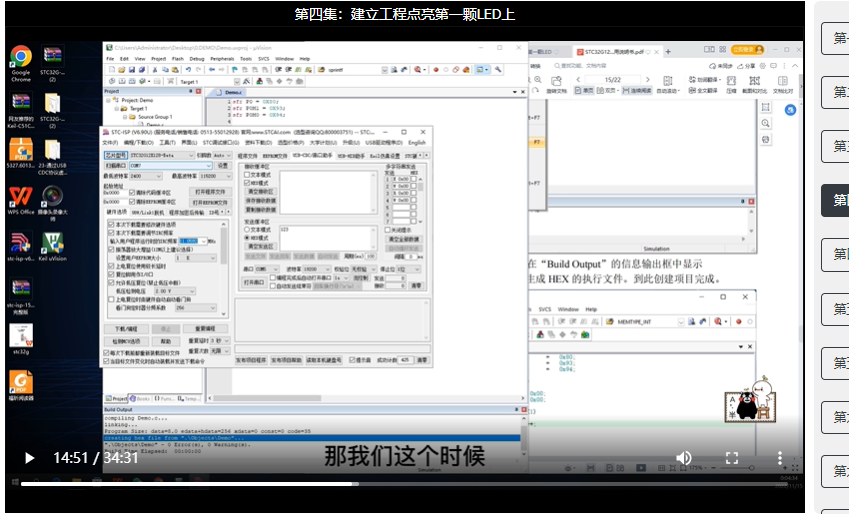
Task: Open serial baud rate 19200 dropdown
Action: 316,269
